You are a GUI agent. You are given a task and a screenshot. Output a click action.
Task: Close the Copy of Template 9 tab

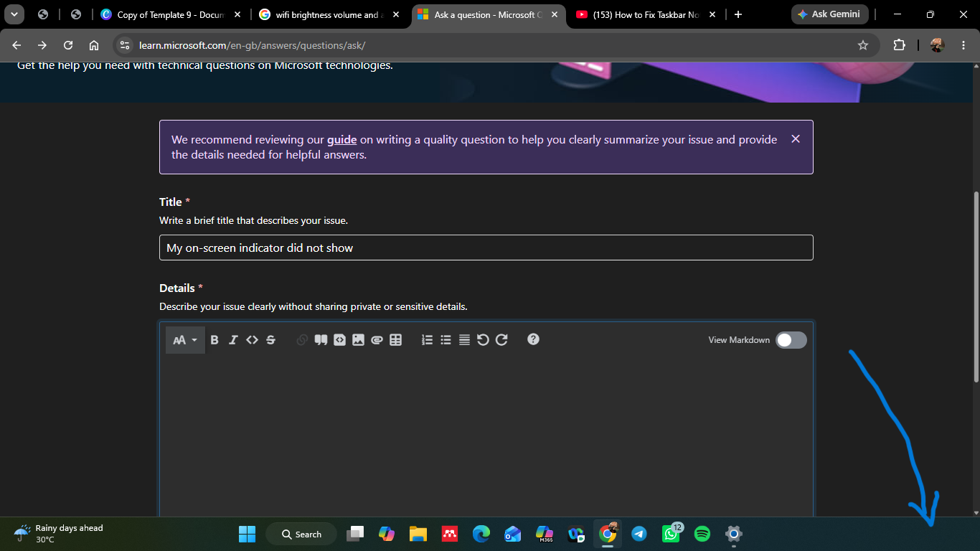click(237, 14)
